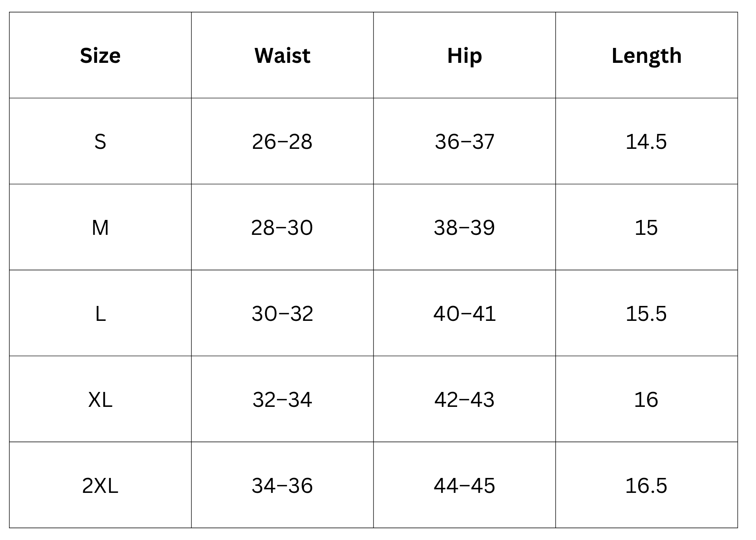Click the 2XL size cell

(x=100, y=485)
